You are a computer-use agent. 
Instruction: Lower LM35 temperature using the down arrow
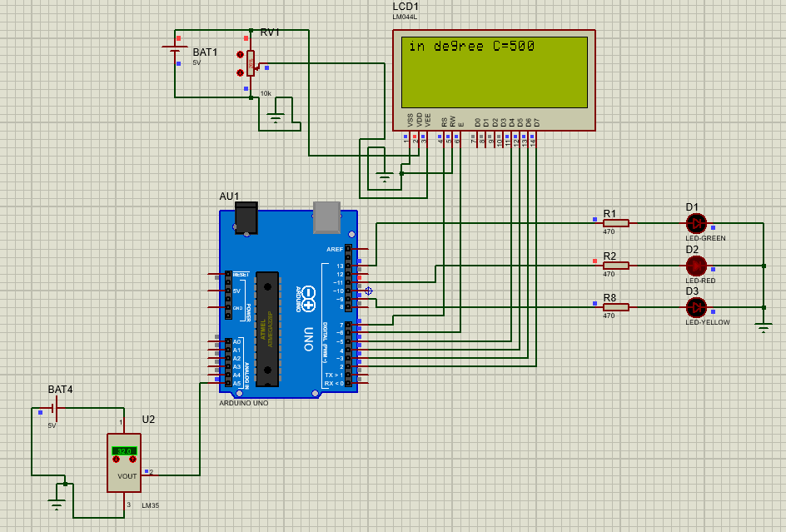(x=117, y=460)
